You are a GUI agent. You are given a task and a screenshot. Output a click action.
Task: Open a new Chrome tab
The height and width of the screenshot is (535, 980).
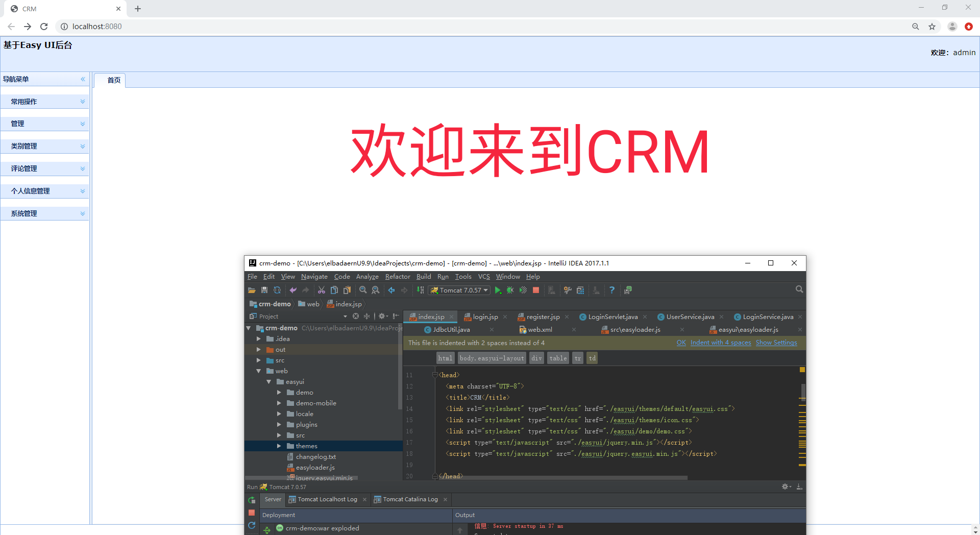pyautogui.click(x=138, y=9)
